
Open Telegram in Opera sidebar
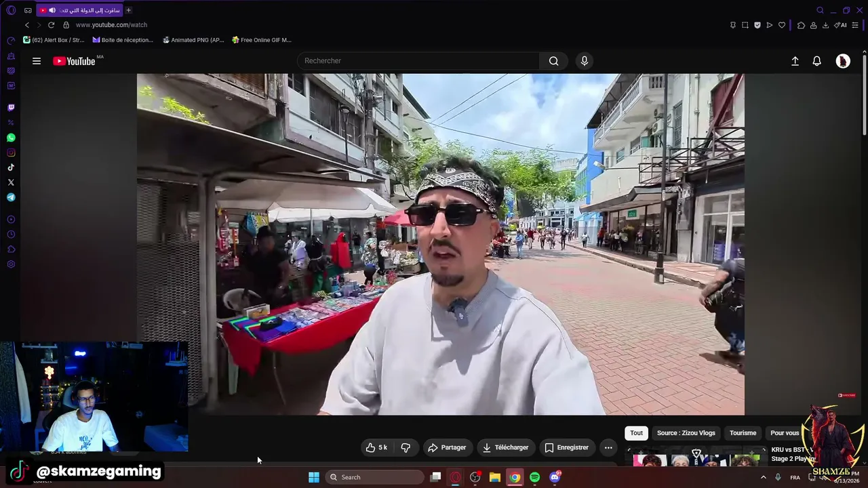click(11, 197)
